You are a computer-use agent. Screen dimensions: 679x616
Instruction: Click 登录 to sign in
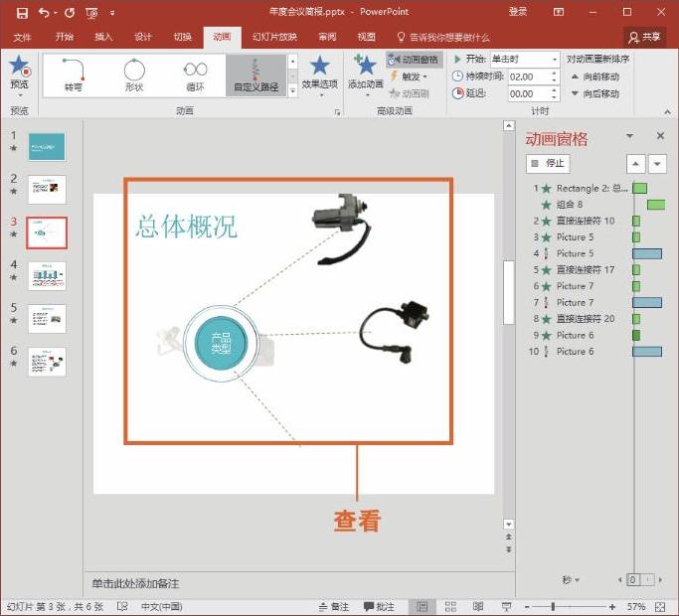[518, 12]
